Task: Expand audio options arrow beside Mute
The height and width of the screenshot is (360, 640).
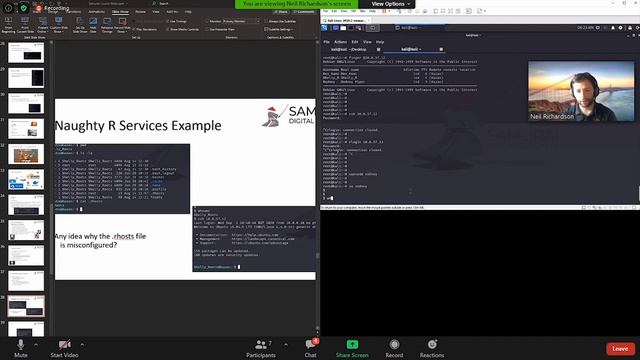Action: (x=36, y=345)
